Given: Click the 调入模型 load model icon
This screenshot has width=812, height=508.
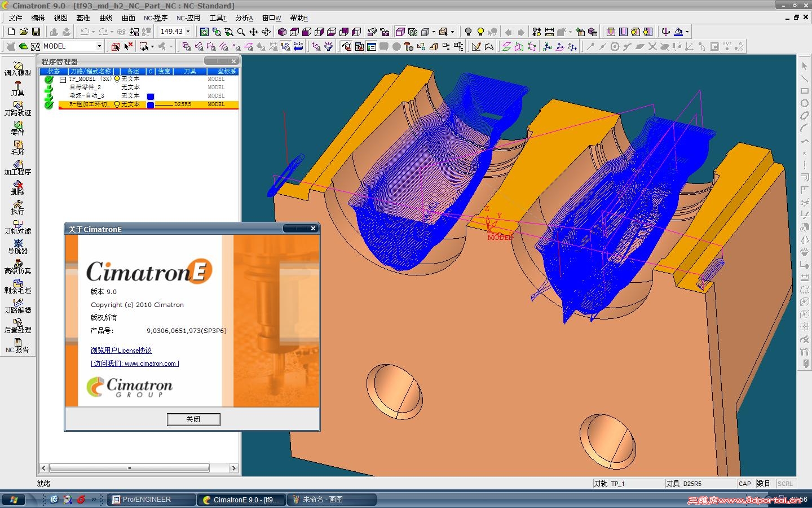Looking at the screenshot, I should [17, 69].
